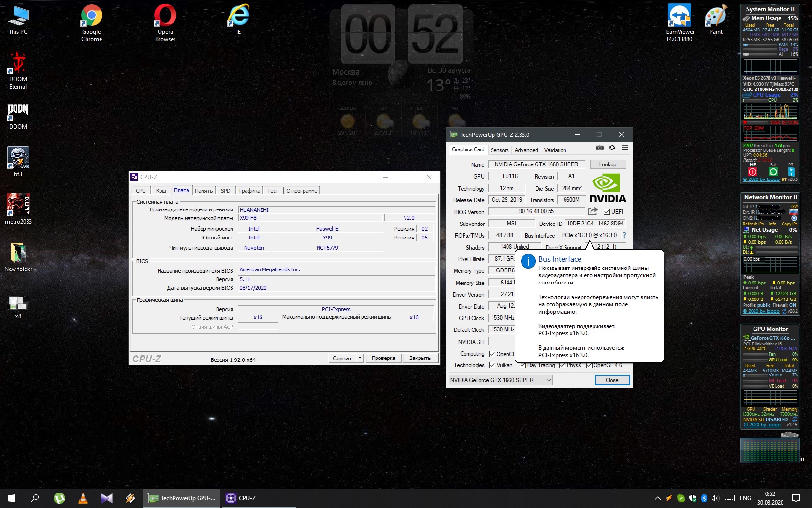Screen dimensions: 812x508
Task: Click the BIOS Version field in GPU-Z
Action: (536, 212)
